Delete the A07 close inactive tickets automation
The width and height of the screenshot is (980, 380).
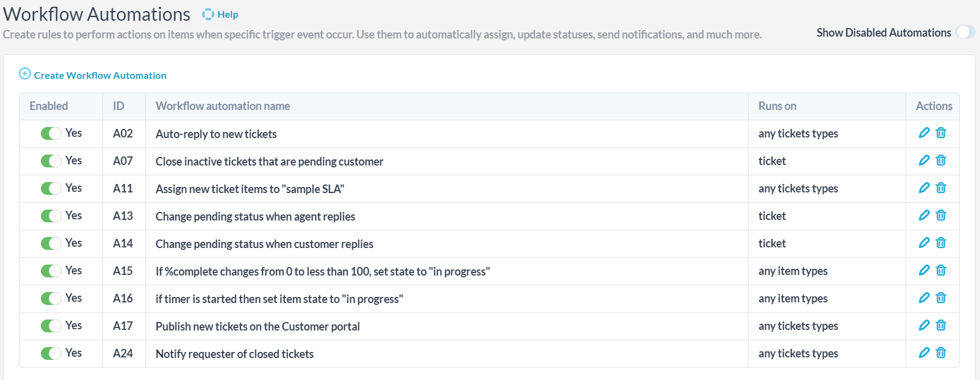pos(941,160)
